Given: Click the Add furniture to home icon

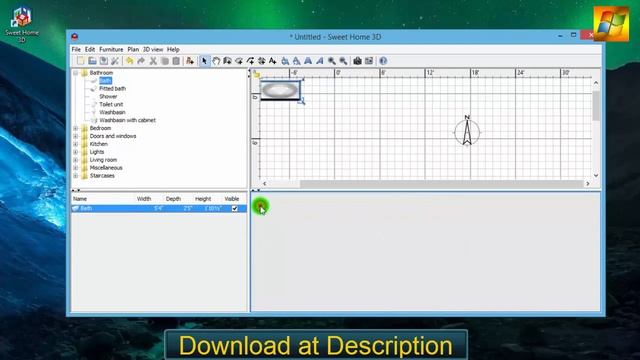Looking at the screenshot, I should [190, 61].
